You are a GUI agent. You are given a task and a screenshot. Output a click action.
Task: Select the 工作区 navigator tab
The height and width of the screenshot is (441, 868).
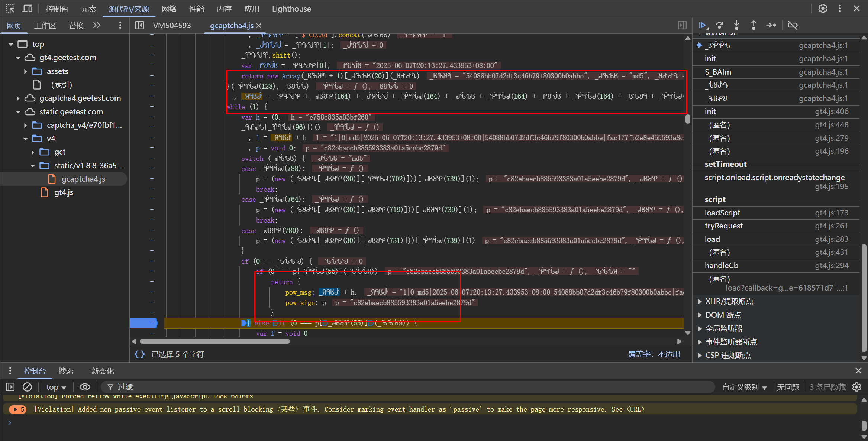[45, 26]
